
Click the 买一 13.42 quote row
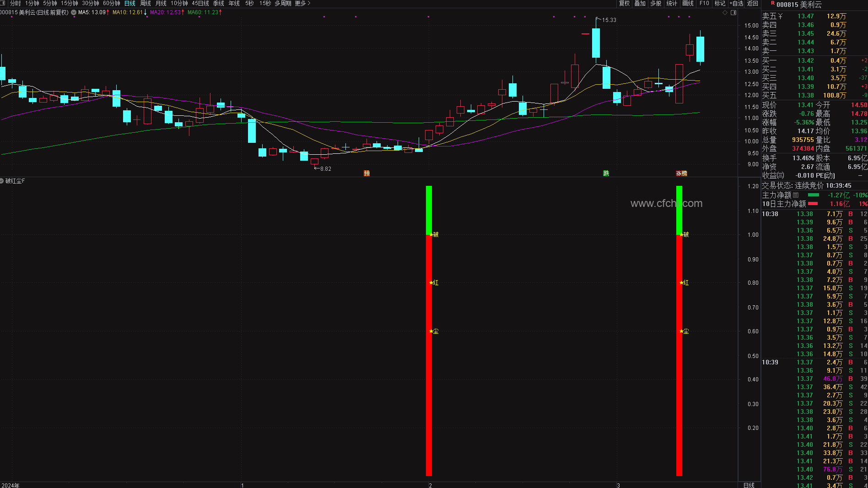[x=814, y=60]
